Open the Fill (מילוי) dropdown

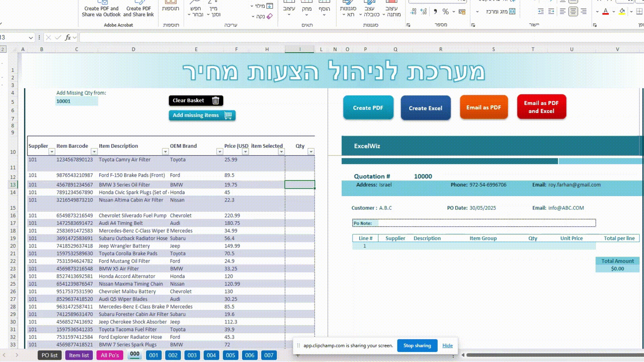tap(262, 6)
